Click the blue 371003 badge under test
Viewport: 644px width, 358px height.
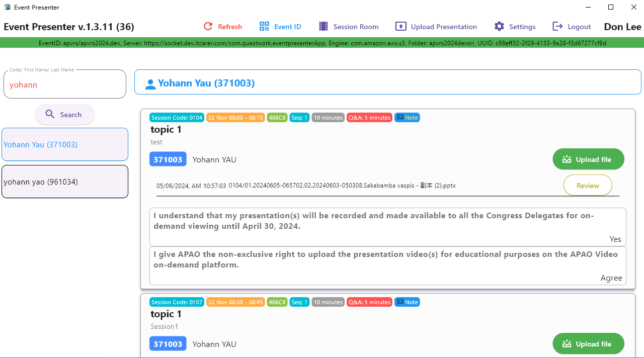click(x=168, y=159)
